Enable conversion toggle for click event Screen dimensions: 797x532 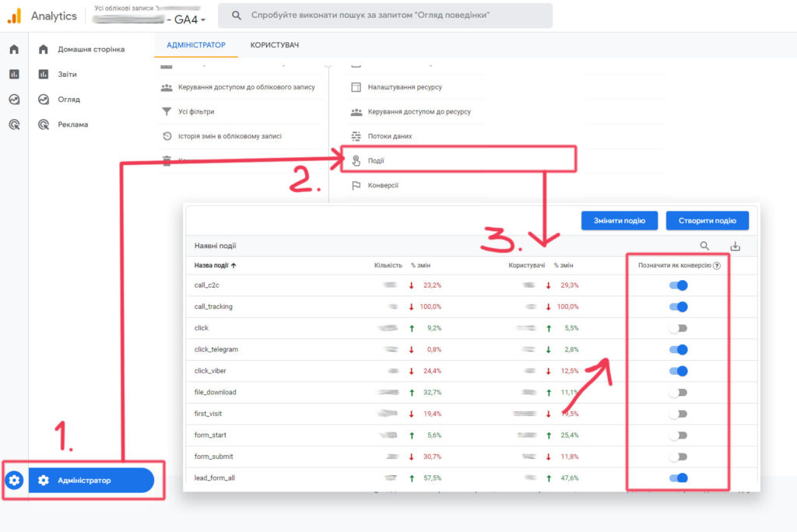tap(678, 328)
